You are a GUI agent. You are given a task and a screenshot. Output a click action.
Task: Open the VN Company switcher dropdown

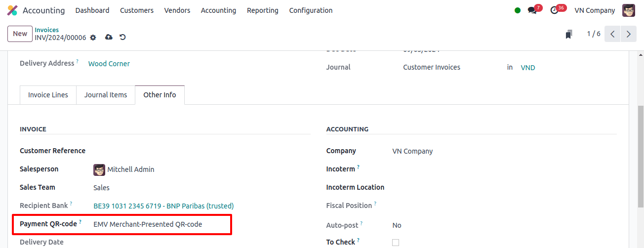click(x=595, y=10)
